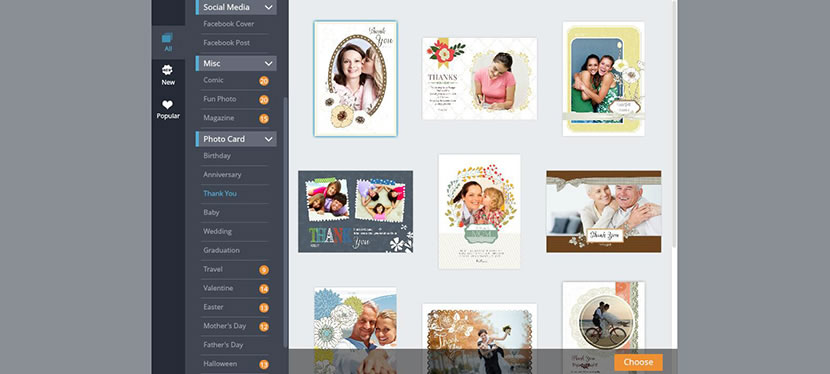The height and width of the screenshot is (374, 830).
Task: Click the orange badge next to Magazine
Action: pos(264,118)
